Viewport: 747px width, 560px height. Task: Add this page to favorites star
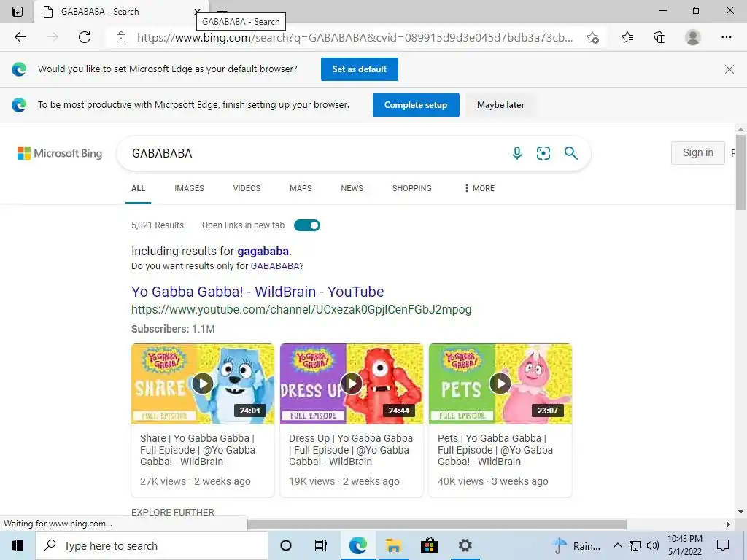pos(592,38)
